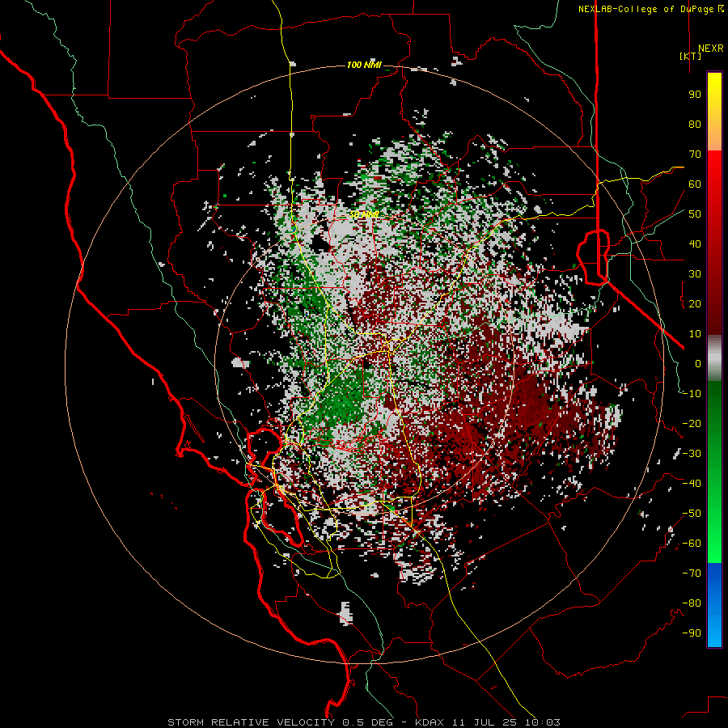Click the green section of the velocity scale
The height and width of the screenshot is (728, 728).
tap(714, 472)
